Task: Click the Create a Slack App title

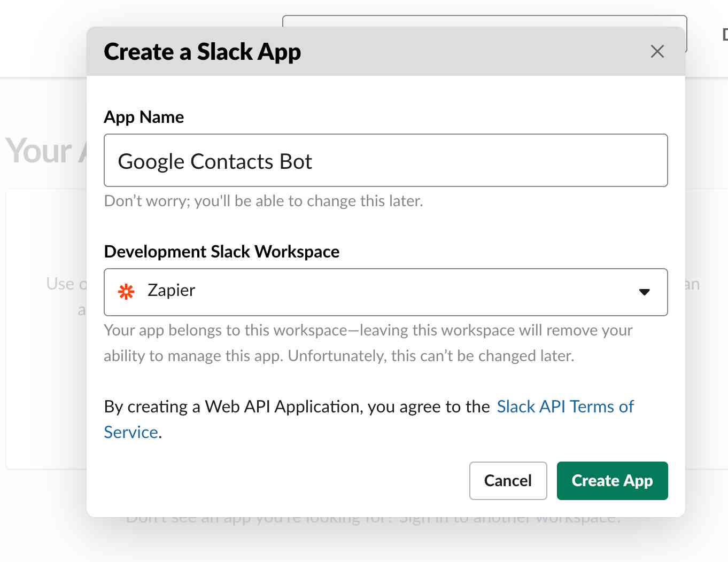Action: click(x=203, y=52)
